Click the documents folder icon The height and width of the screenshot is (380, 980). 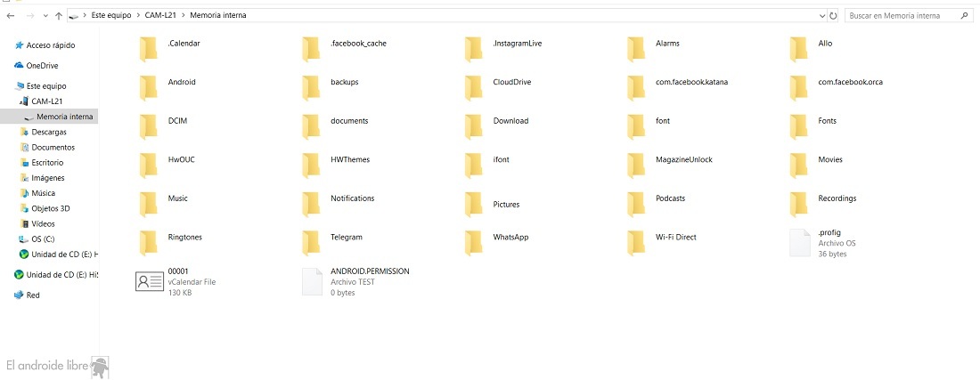[311, 126]
